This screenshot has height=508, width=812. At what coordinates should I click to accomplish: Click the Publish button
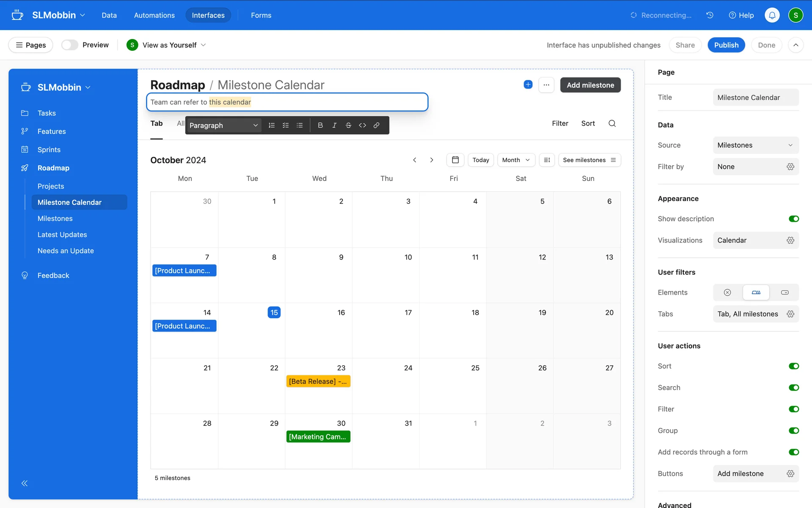726,45
